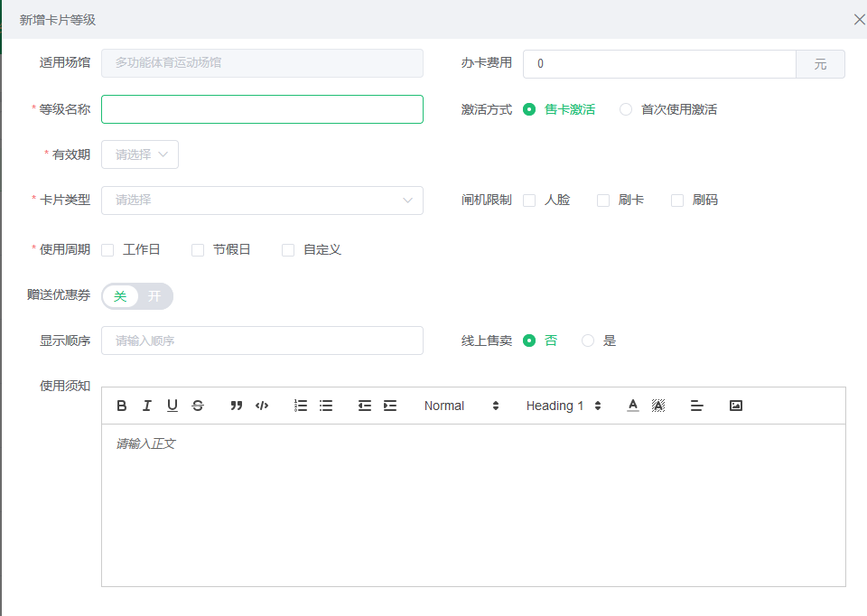
Task: Apply strikethrough formatting
Action: tap(198, 406)
